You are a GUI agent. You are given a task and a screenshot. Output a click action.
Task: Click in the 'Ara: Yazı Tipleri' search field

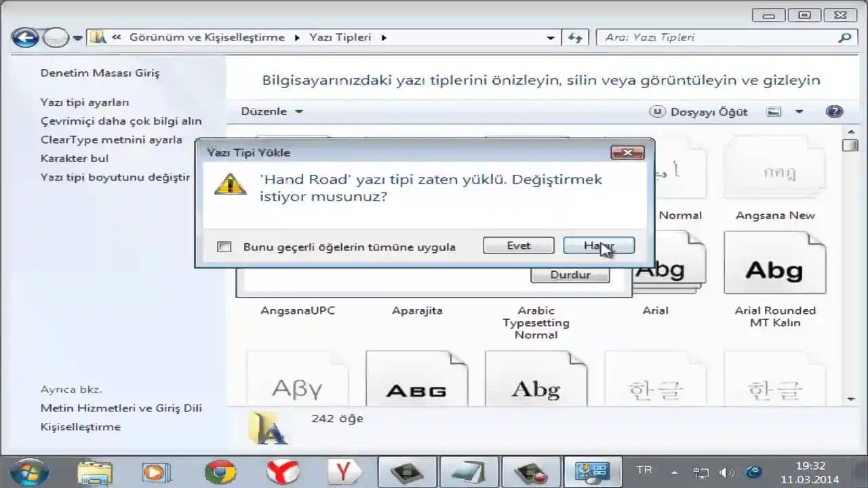(x=719, y=37)
